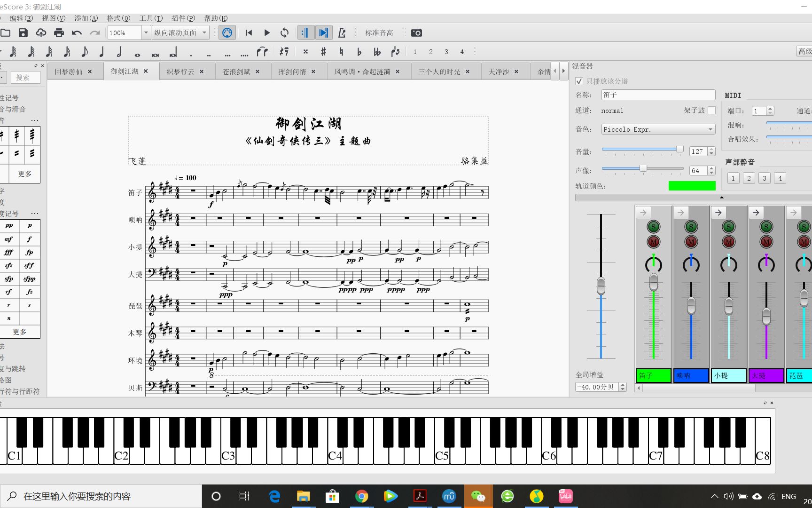Click the 全局增益 master gain slider
812x508 pixels.
(x=601, y=286)
